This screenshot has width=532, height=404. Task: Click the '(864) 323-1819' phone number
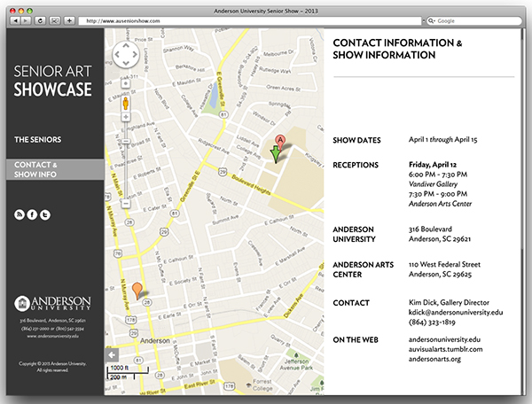click(432, 322)
